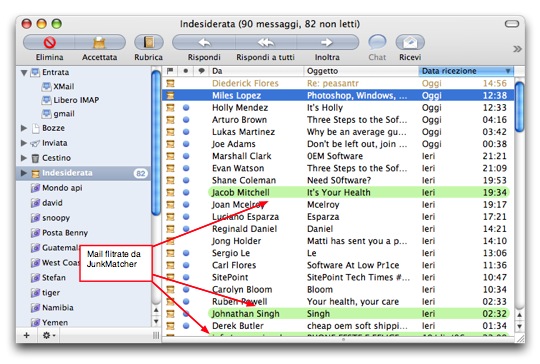The height and width of the screenshot is (364, 540).
Task: Click Rispondi a tutti reply-all icon
Action: [266, 43]
